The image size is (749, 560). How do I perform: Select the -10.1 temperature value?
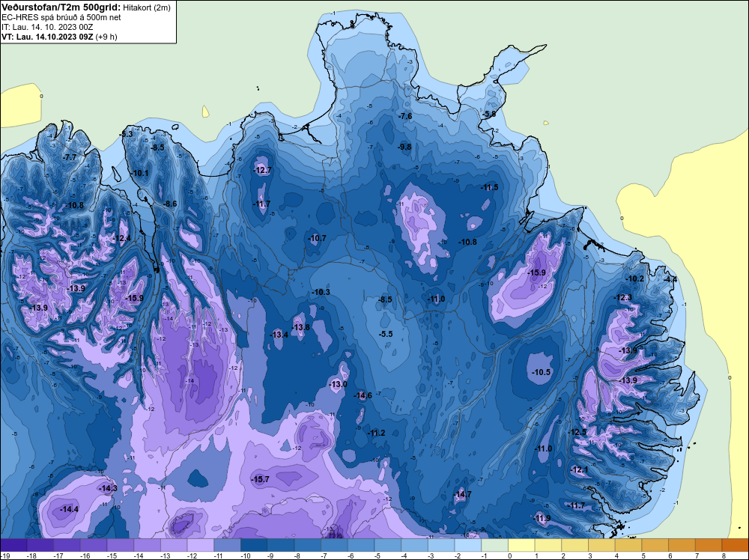pos(140,173)
